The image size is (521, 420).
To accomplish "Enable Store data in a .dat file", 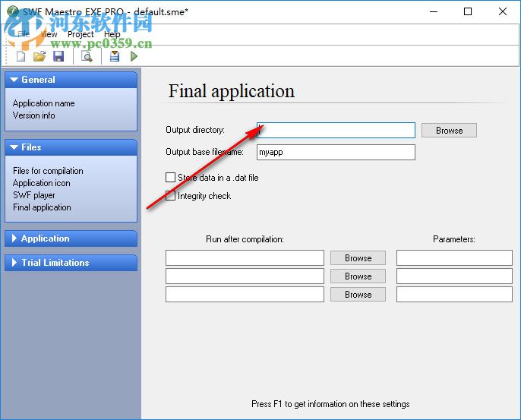I will click(x=170, y=178).
